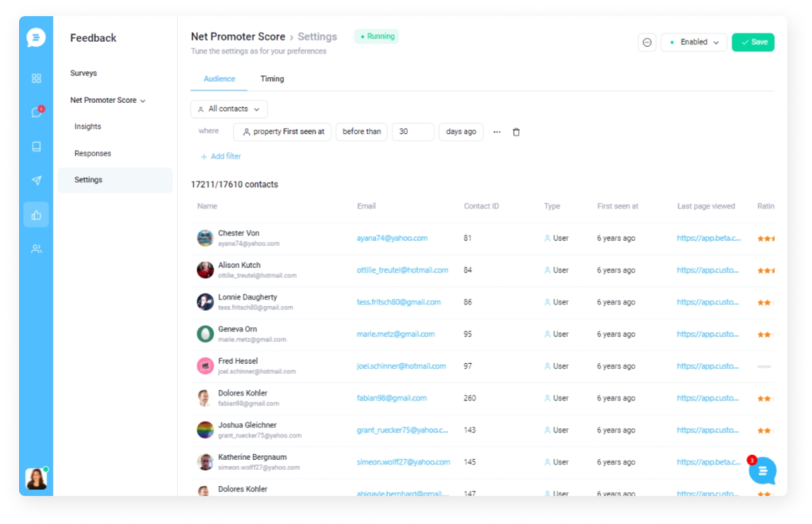Click the 17211/17610 contacts count

234,185
